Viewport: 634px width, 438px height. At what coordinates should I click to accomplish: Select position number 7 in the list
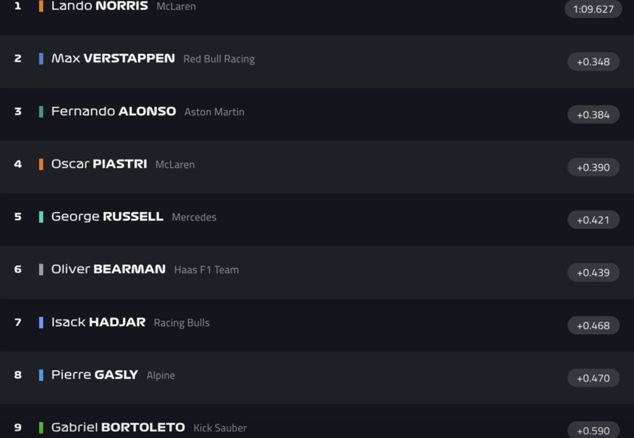pyautogui.click(x=17, y=322)
